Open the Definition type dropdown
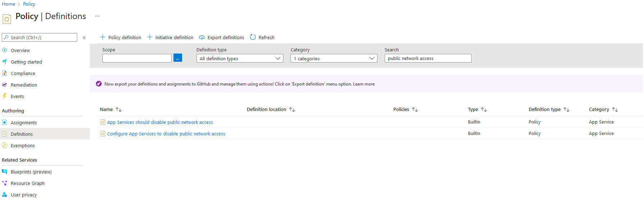Screen dimensions: 644x204 [x=240, y=58]
